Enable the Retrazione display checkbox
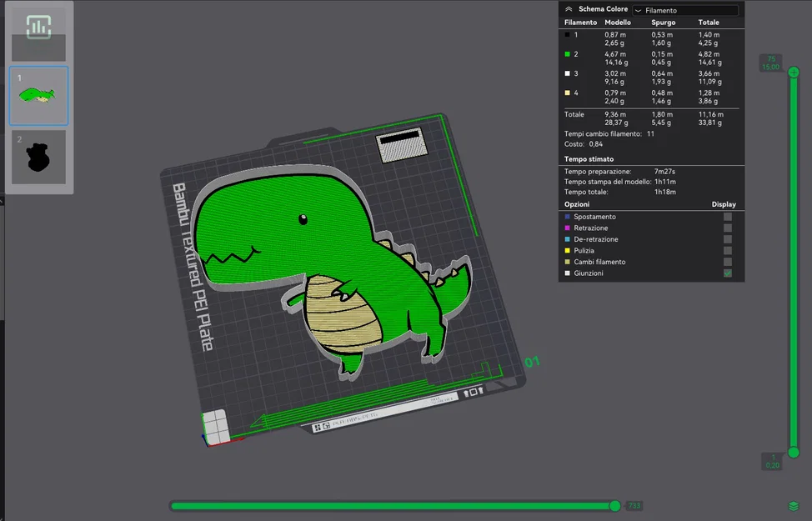The height and width of the screenshot is (521, 812). tap(728, 228)
